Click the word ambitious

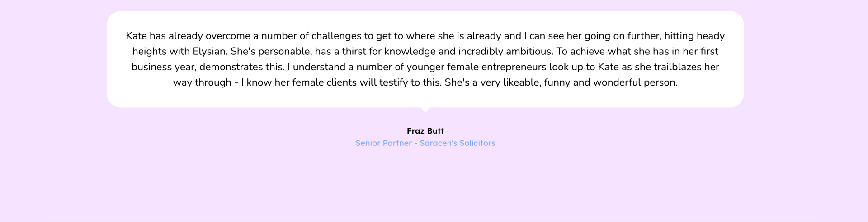(x=529, y=52)
